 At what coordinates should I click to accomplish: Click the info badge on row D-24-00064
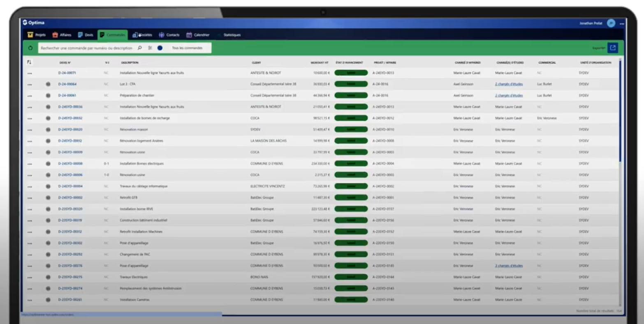click(47, 84)
